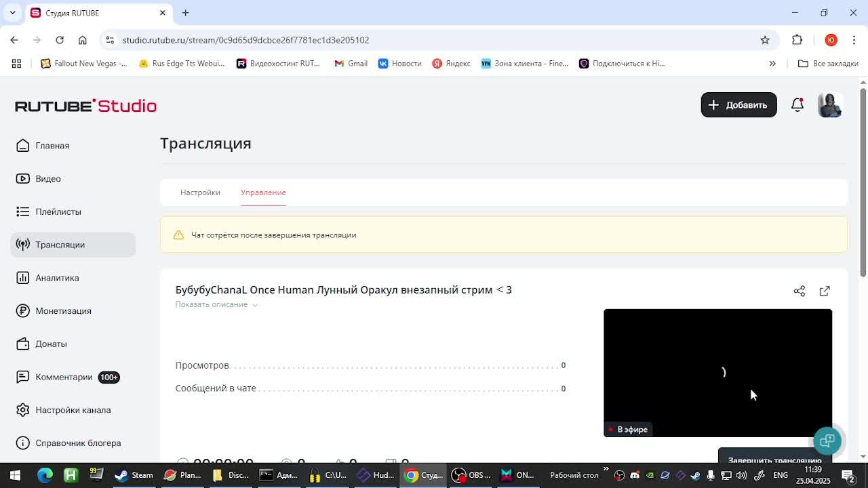Viewport: 868px width, 488px height.
Task: Open the Донаты sidebar section
Action: point(73,344)
